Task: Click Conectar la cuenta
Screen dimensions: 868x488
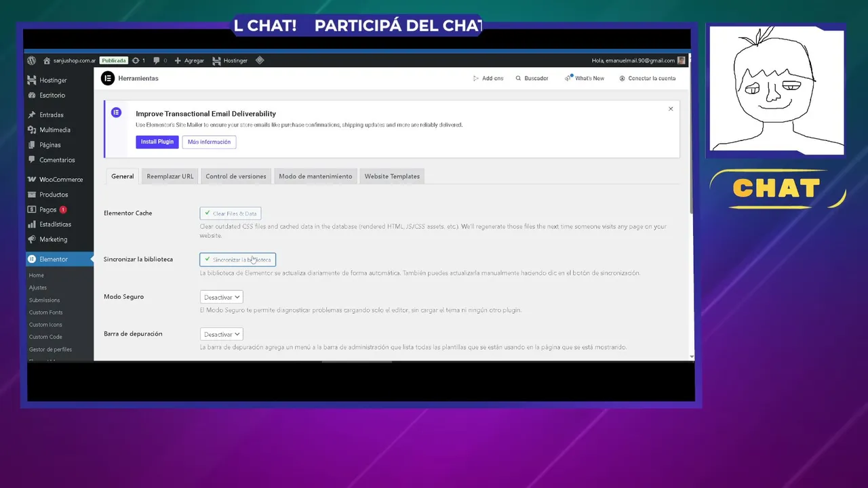Action: 647,79
